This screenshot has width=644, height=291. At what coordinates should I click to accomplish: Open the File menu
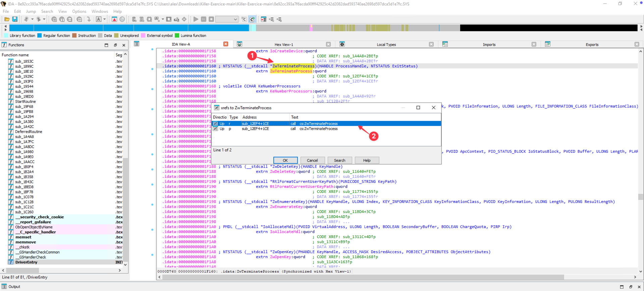(6, 11)
